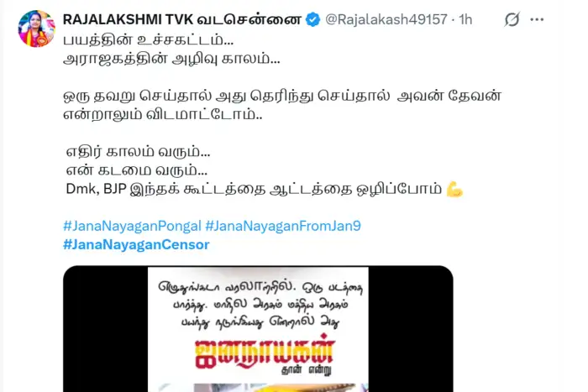Click the RAJALAKSHMI TVK display name

pos(182,19)
